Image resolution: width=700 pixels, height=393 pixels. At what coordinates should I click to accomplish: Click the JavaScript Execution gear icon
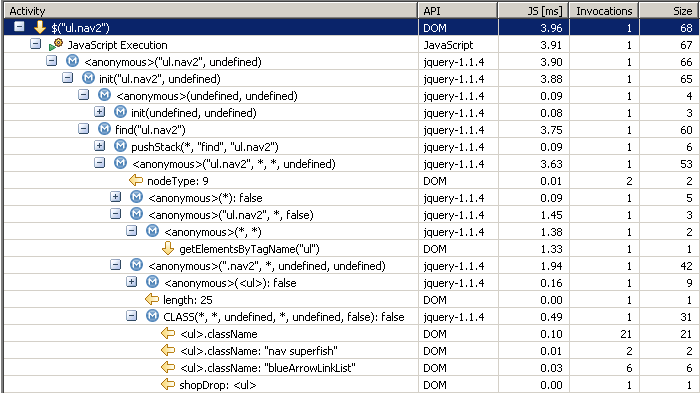pos(56,44)
